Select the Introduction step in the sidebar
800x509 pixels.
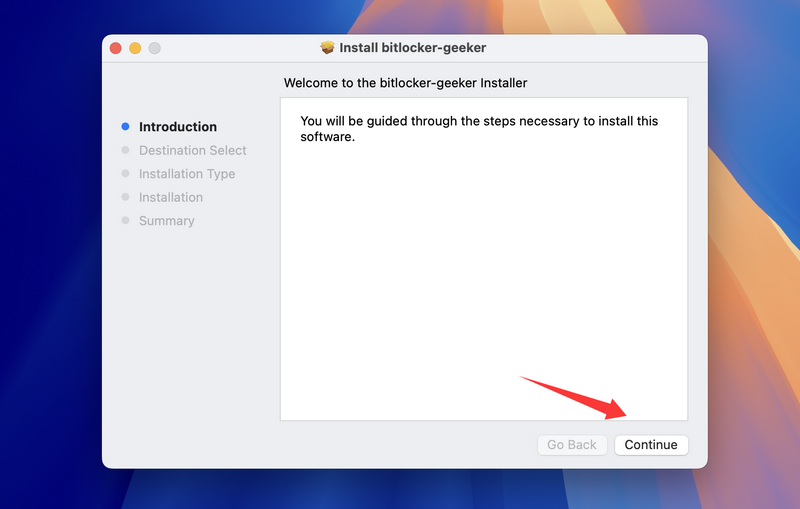178,127
